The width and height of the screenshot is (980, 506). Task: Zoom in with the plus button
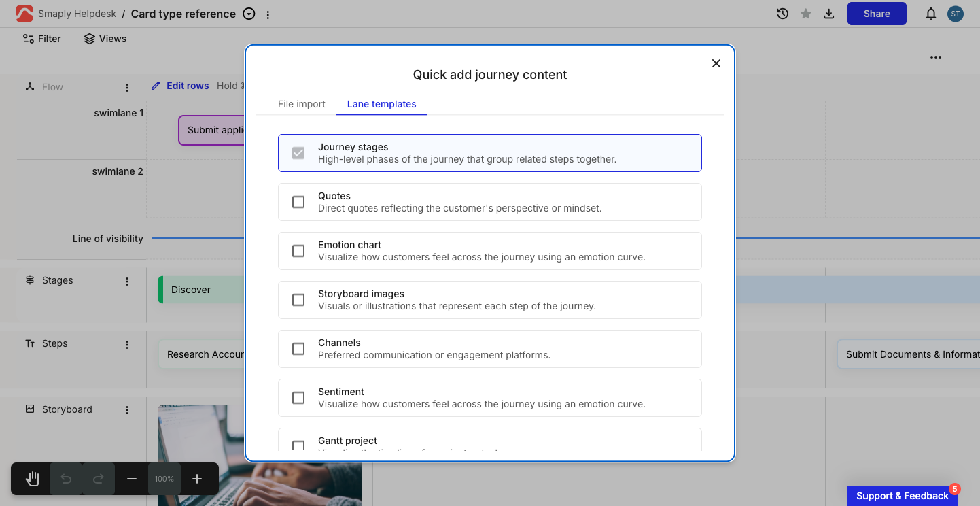point(197,479)
